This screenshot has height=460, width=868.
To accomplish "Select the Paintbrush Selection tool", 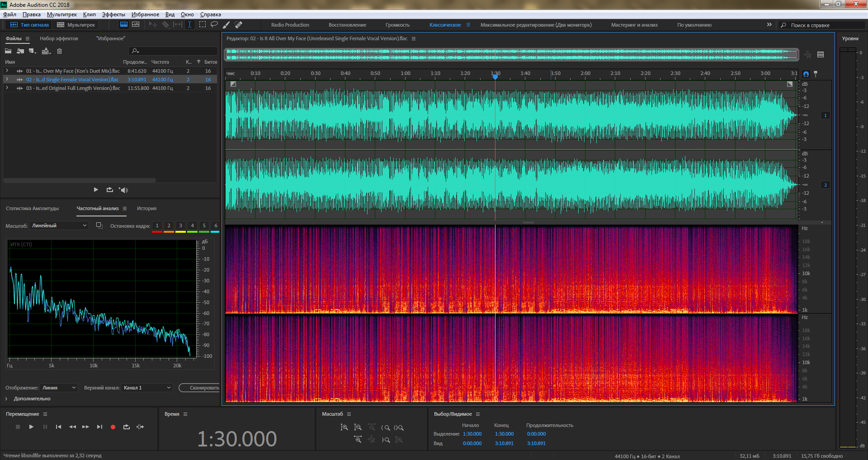I will tap(226, 24).
